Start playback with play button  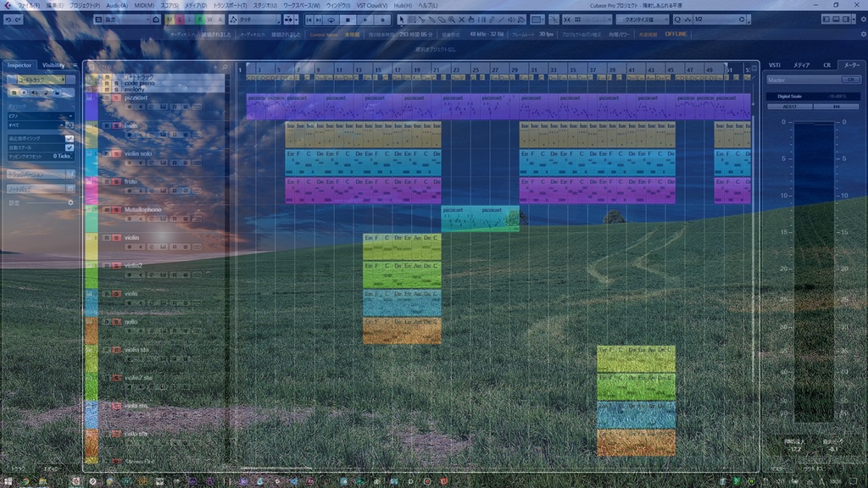tap(364, 19)
